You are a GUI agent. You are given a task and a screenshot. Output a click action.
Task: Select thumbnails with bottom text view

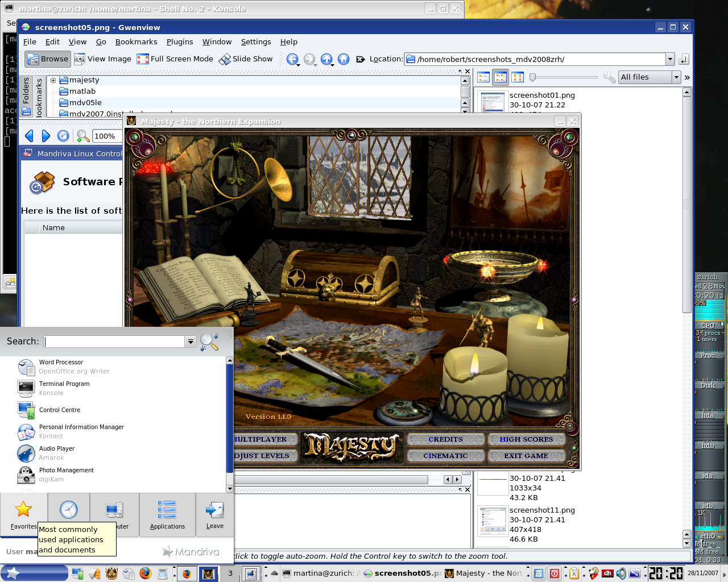(x=518, y=77)
